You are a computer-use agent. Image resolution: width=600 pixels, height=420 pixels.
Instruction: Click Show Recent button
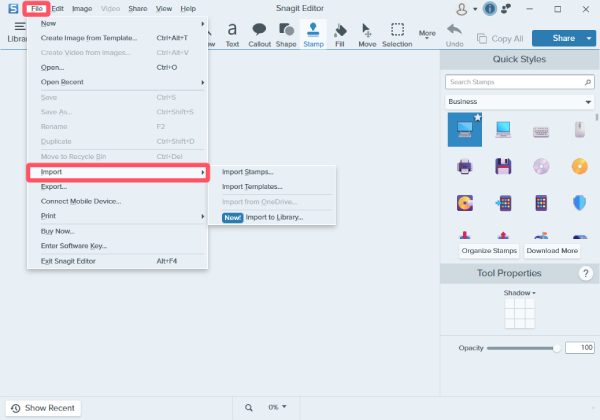point(43,408)
